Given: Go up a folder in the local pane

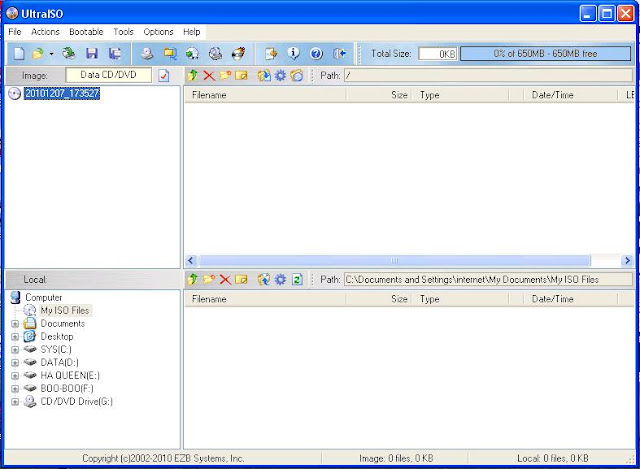Looking at the screenshot, I should coord(193,279).
